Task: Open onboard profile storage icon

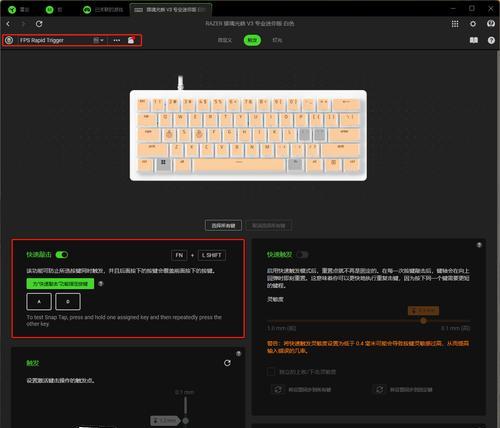Action: (x=131, y=40)
